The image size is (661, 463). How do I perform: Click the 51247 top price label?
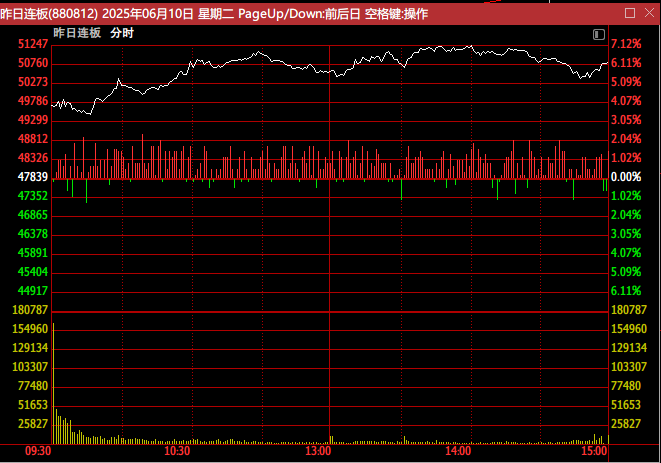click(34, 45)
